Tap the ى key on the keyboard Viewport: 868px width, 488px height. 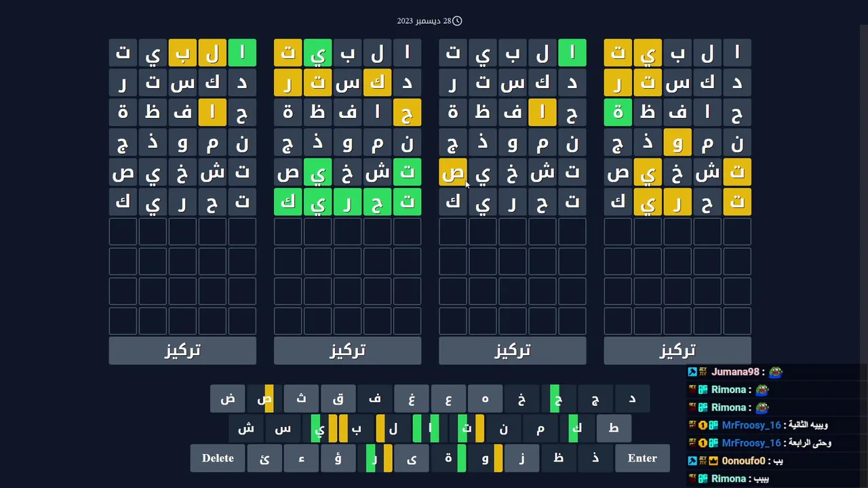click(x=412, y=458)
